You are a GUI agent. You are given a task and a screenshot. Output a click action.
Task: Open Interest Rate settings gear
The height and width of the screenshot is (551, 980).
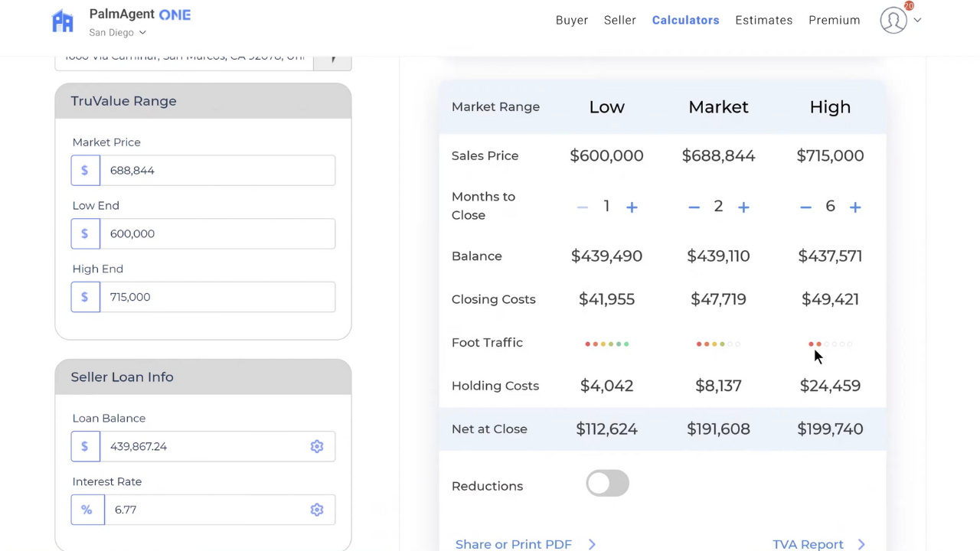coord(317,510)
